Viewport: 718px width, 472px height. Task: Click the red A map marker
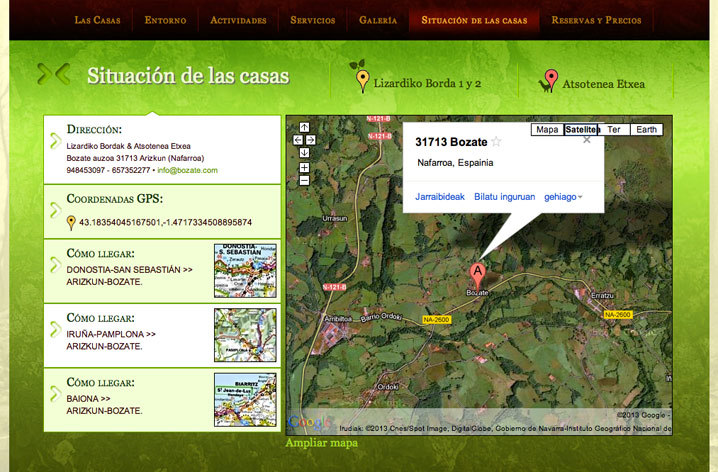[x=477, y=272]
